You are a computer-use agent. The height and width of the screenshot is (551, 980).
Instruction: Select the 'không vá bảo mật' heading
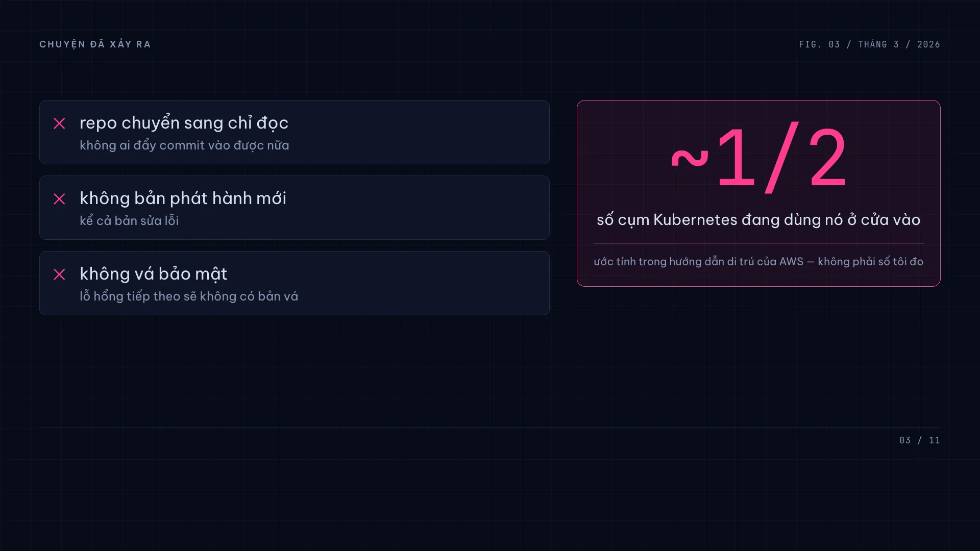click(x=153, y=274)
